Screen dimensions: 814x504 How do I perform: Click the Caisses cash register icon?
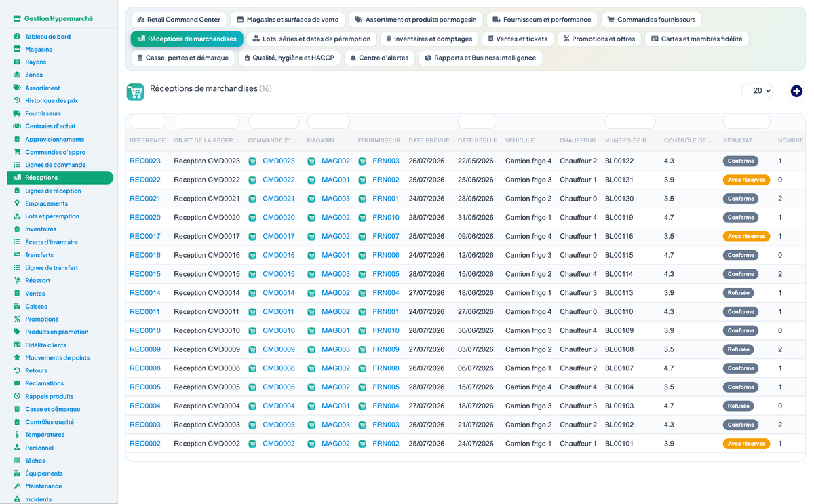[17, 306]
